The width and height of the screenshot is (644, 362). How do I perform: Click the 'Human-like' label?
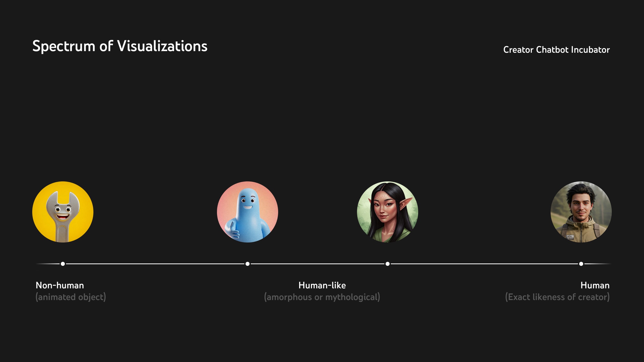322,285
